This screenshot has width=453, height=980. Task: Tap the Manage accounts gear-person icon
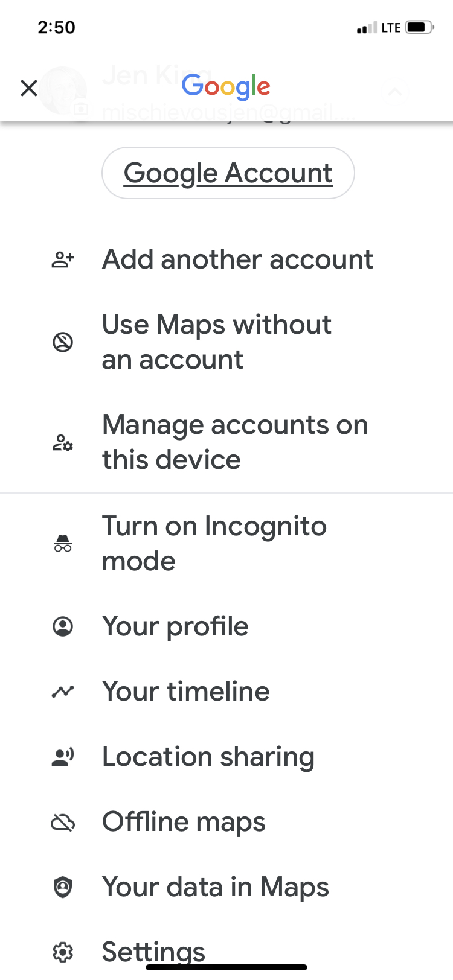coord(62,442)
